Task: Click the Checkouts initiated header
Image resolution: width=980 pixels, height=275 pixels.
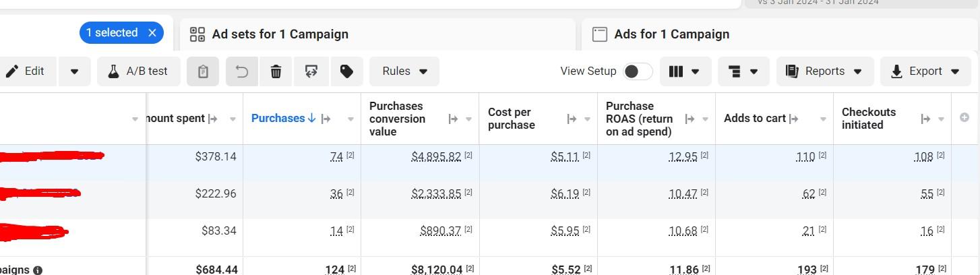Action: click(x=869, y=119)
